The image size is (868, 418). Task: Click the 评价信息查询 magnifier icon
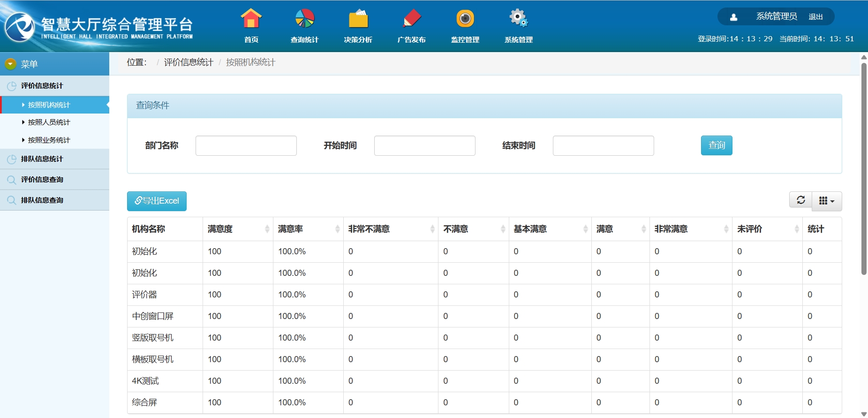pos(12,180)
